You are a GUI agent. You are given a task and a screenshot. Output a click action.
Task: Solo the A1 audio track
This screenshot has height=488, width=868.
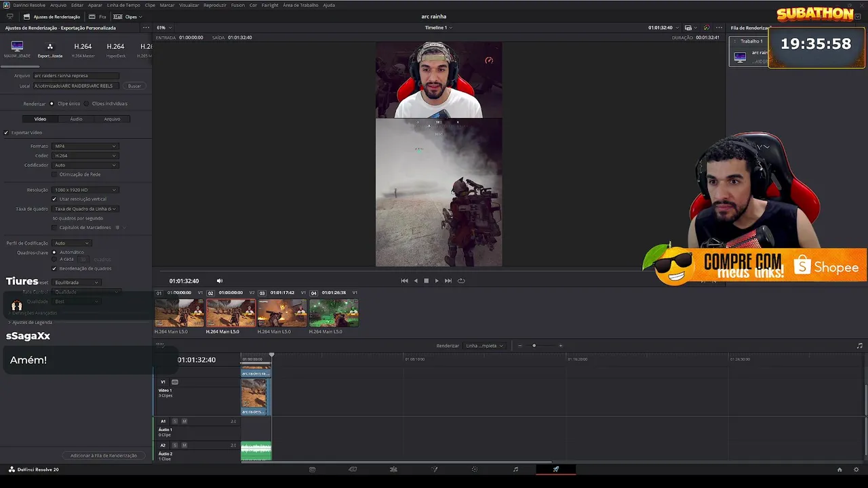174,421
